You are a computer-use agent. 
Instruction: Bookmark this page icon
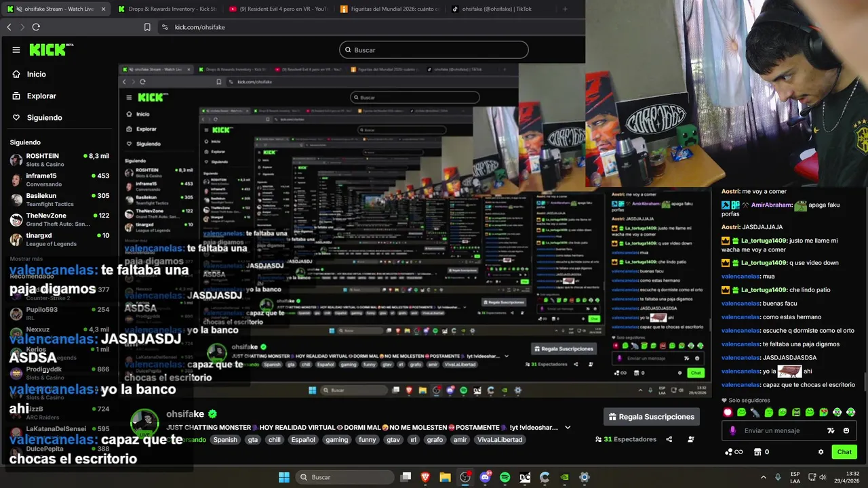coord(147,27)
